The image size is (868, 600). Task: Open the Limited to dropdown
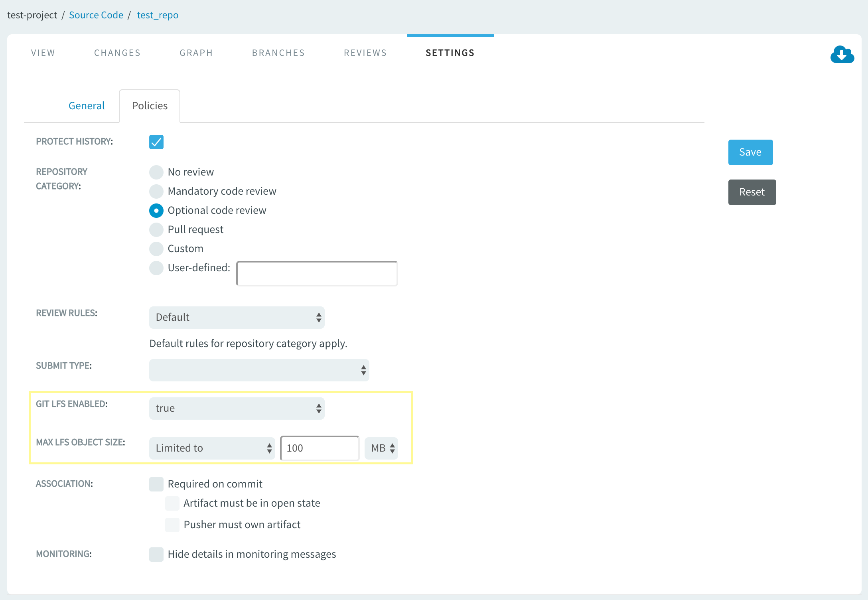point(212,448)
